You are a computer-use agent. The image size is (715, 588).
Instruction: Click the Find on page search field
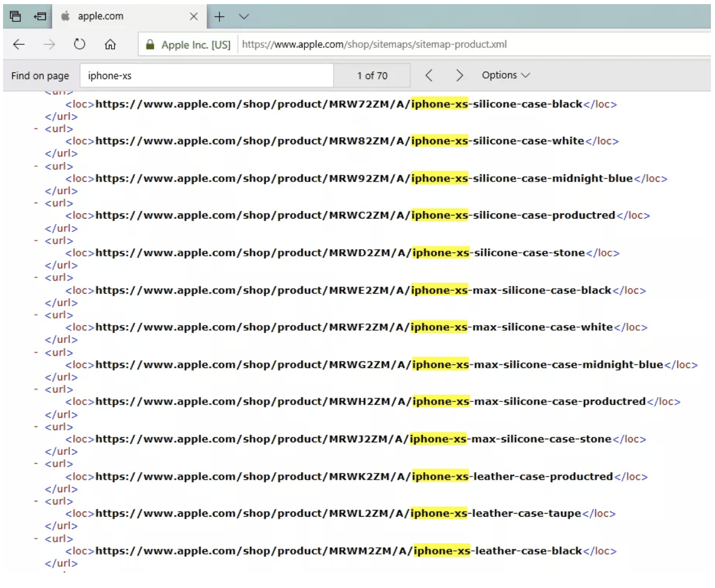point(206,75)
